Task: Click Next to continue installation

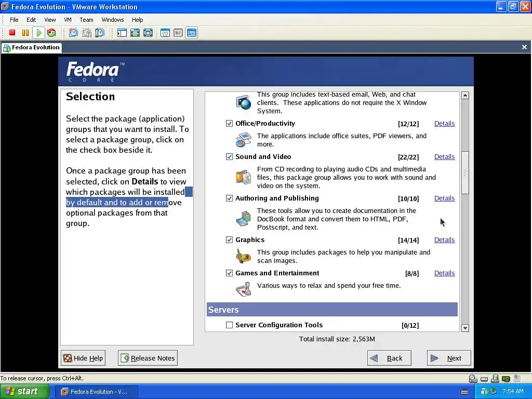Action: tap(449, 358)
